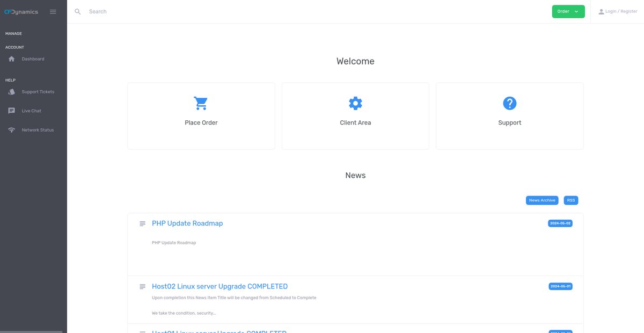Click the RSS button
This screenshot has width=644, height=333.
click(571, 200)
